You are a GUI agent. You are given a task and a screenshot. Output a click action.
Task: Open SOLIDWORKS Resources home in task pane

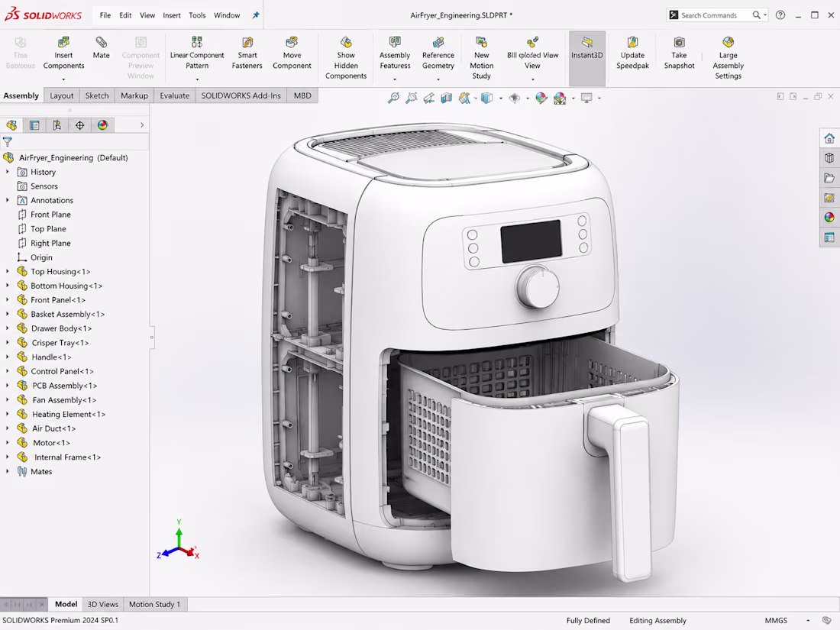tap(829, 138)
